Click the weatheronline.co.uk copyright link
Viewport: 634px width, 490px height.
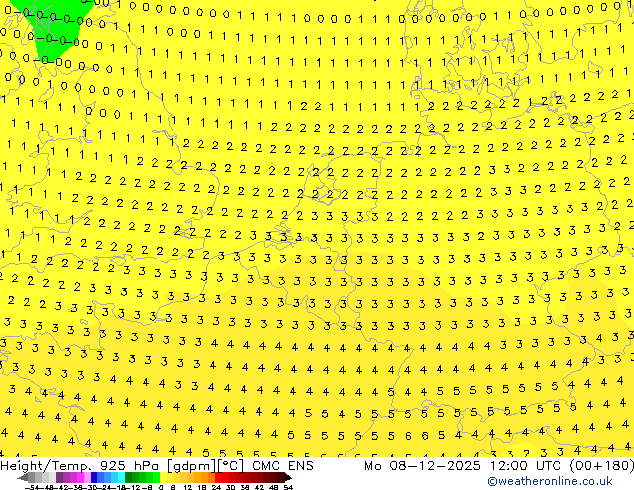pos(549,482)
